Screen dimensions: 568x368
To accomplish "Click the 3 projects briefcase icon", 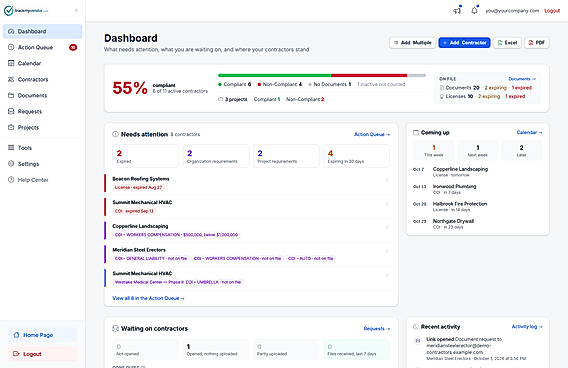I will tap(221, 99).
